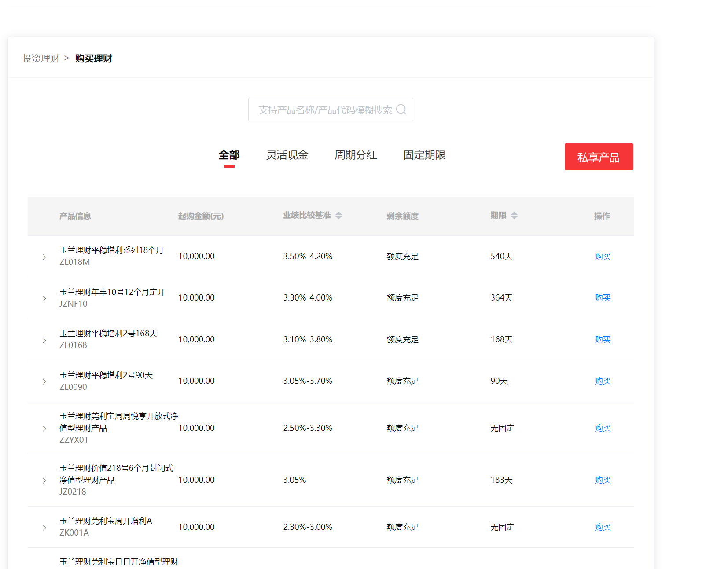Select product code JZ0218
Viewport: 728px width, 569px height.
coord(73,492)
